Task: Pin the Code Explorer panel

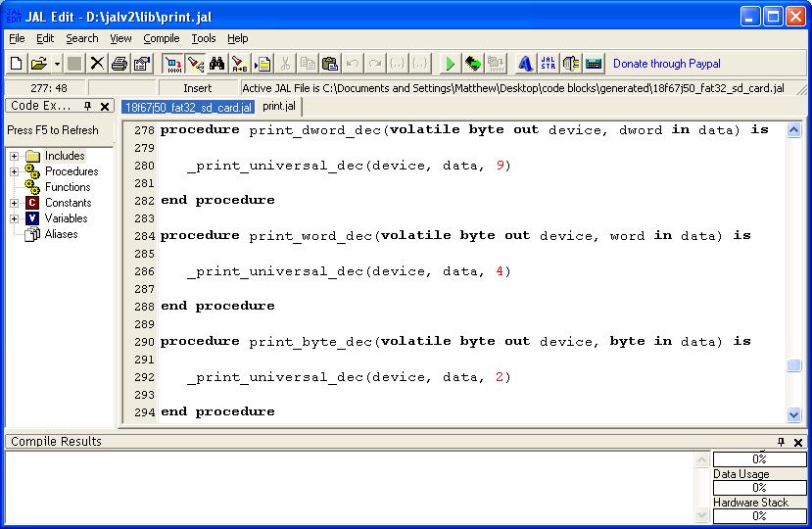Action: (x=87, y=106)
